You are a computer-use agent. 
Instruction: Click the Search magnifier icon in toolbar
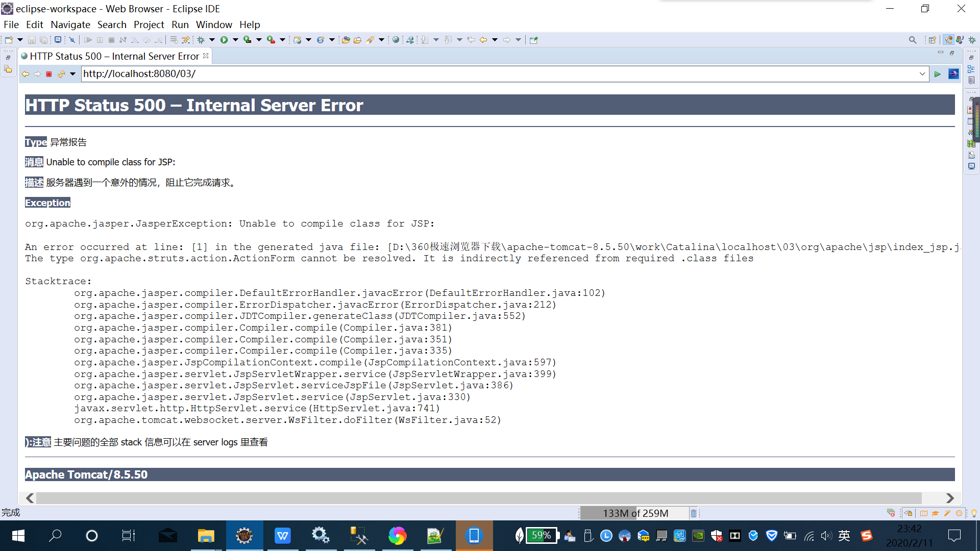tap(913, 40)
